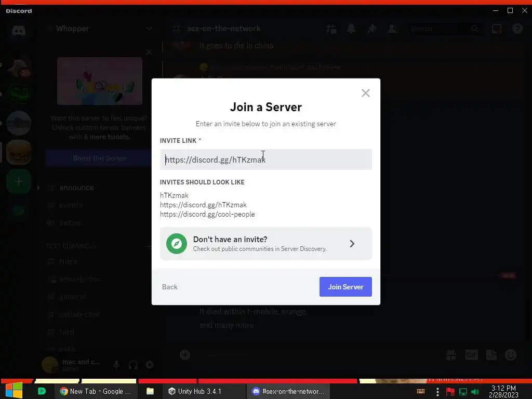Open the burger server icon in sidebar
Viewport: 532px width, 399px height.
(x=19, y=152)
